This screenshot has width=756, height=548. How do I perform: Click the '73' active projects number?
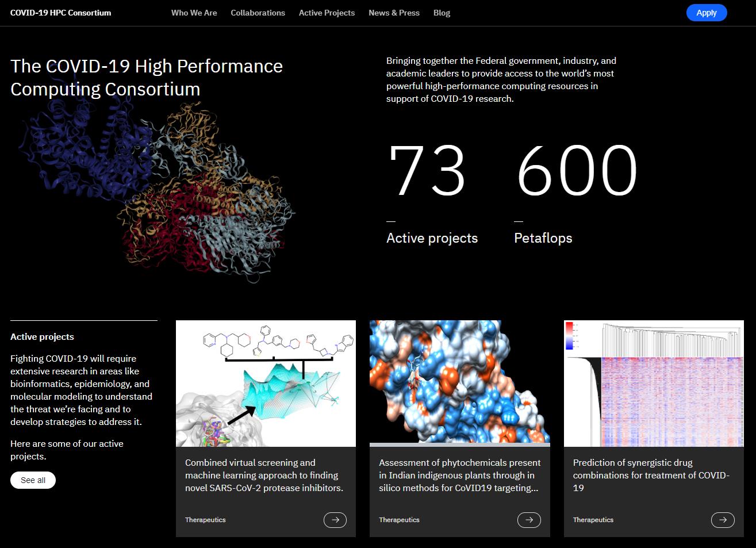[x=427, y=171]
